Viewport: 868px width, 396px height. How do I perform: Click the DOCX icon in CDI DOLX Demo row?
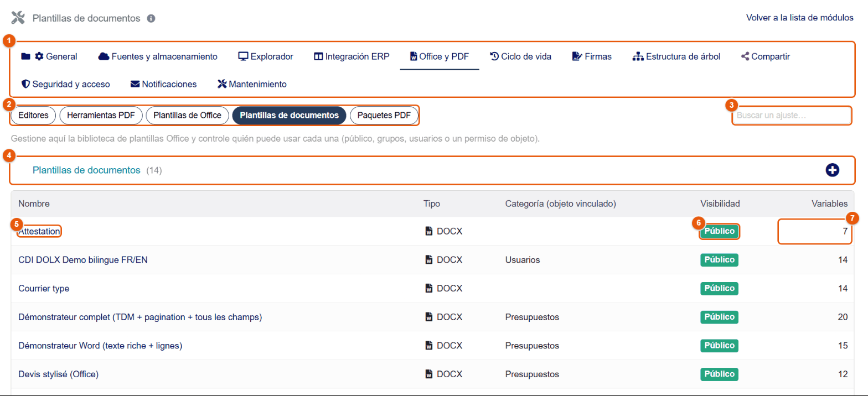428,260
